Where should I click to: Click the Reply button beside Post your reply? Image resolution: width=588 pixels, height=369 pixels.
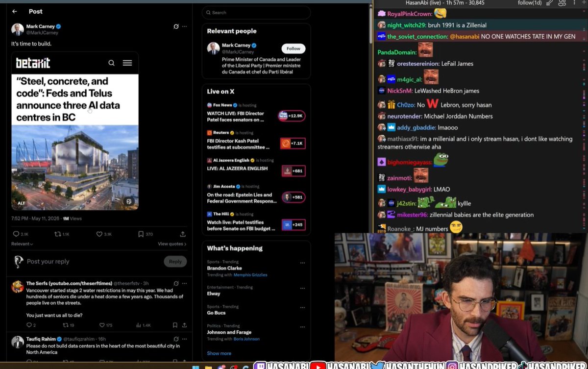click(x=175, y=262)
